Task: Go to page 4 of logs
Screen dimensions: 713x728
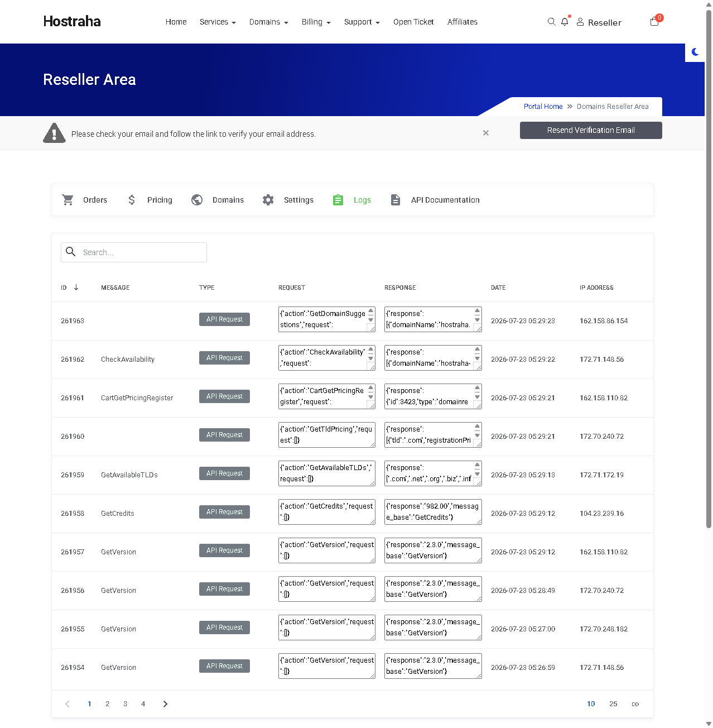Action: (143, 704)
